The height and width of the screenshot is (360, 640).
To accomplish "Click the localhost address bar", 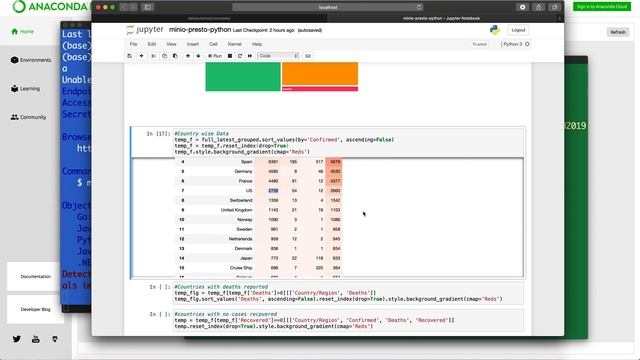I will pyautogui.click(x=328, y=7).
